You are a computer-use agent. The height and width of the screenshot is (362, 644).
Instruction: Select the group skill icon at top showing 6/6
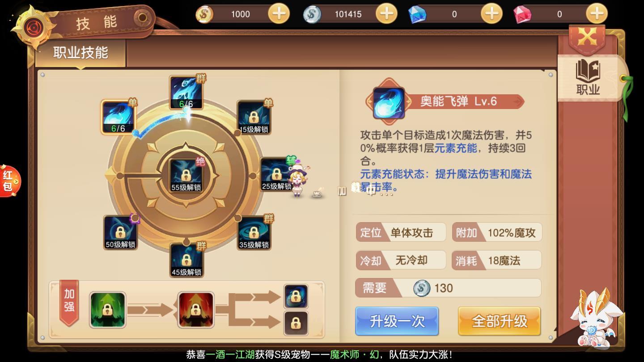coord(186,93)
